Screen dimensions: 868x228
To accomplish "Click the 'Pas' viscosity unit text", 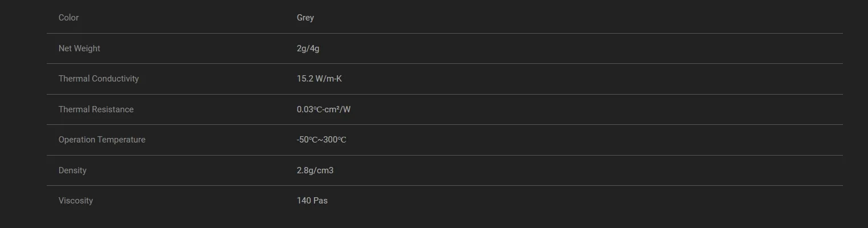I will click(320, 201).
